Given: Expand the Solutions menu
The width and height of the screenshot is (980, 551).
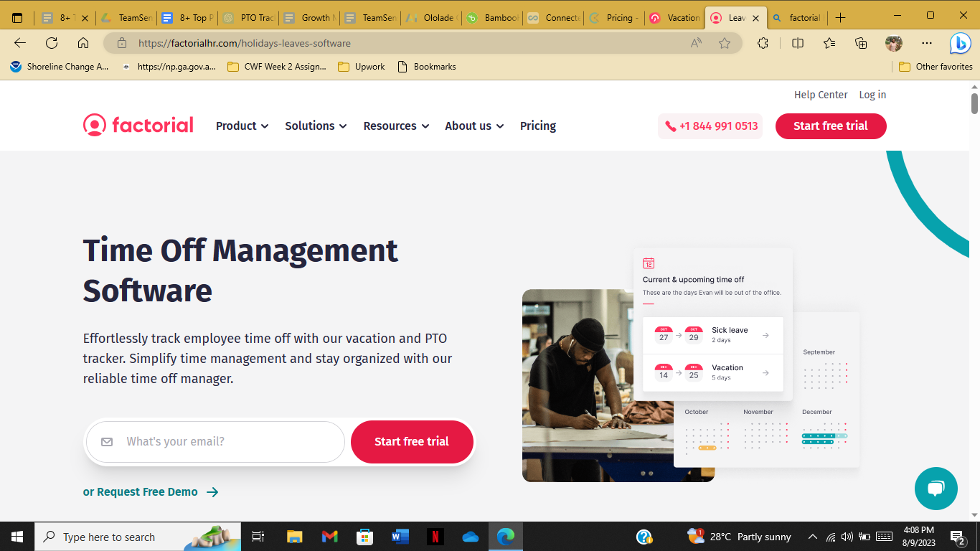Looking at the screenshot, I should [x=316, y=126].
